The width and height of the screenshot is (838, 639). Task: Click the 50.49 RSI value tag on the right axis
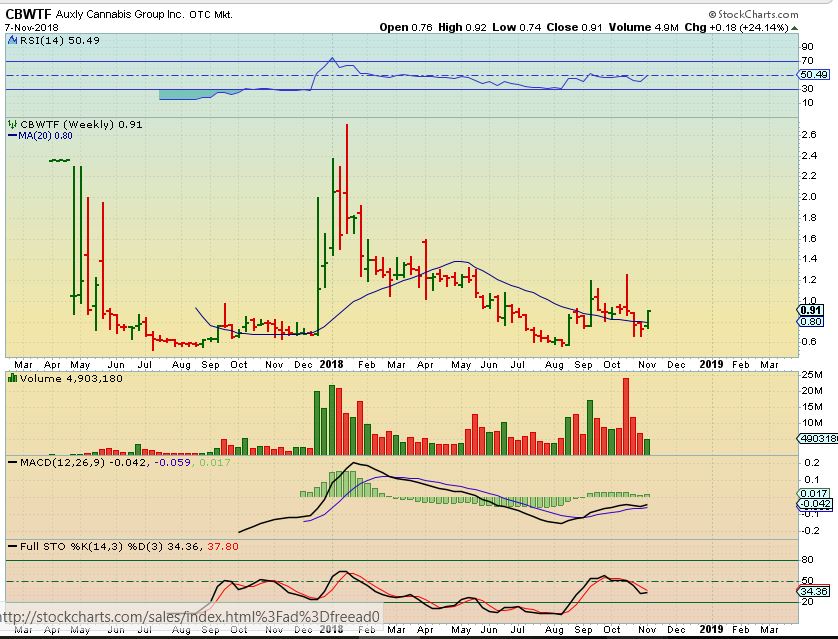pos(814,75)
